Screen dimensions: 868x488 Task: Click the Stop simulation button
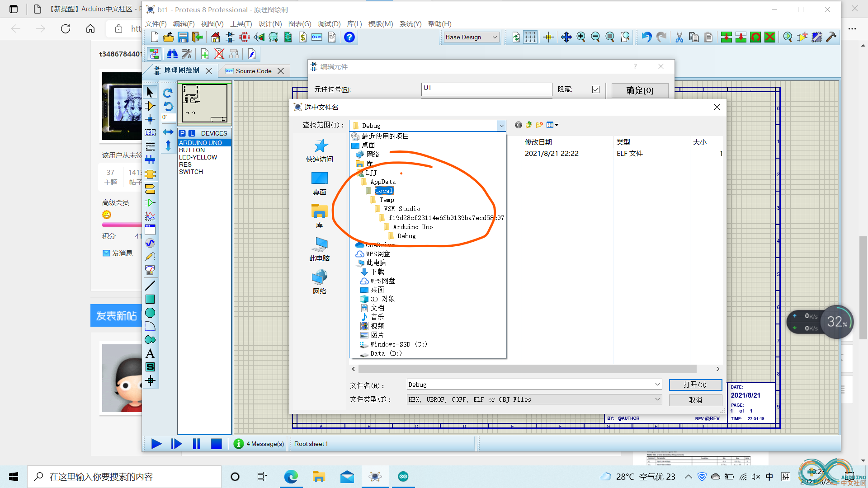pos(217,443)
